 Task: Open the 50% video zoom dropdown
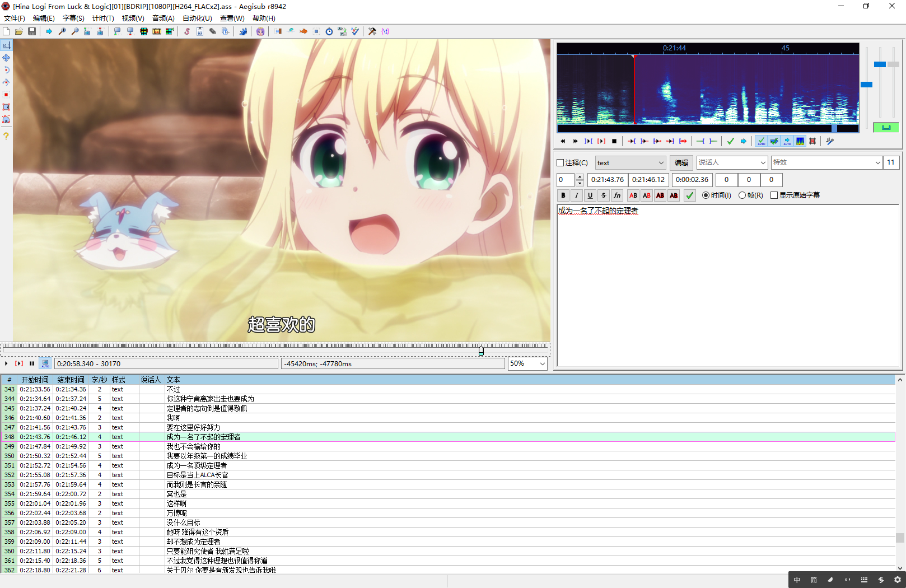coord(527,363)
